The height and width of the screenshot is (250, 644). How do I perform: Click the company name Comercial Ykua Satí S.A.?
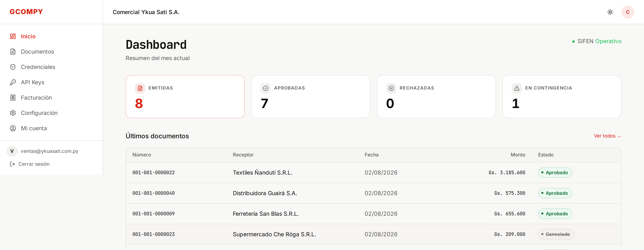tap(146, 12)
